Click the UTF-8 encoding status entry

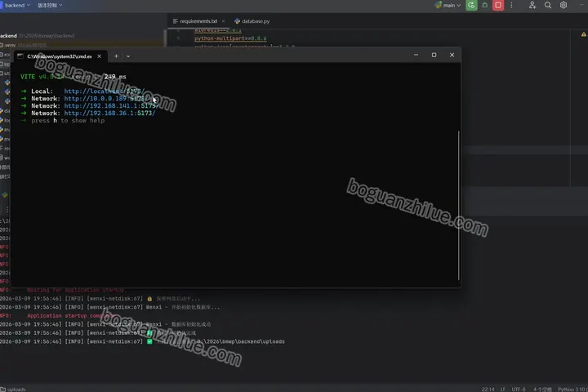(x=519, y=389)
